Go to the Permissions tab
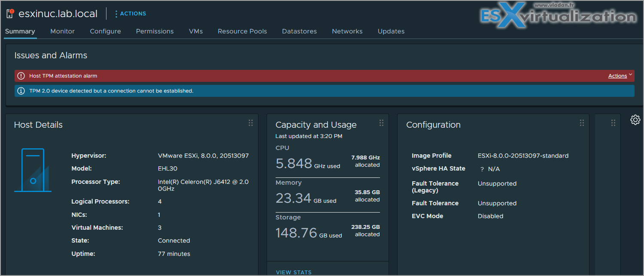 pos(155,31)
